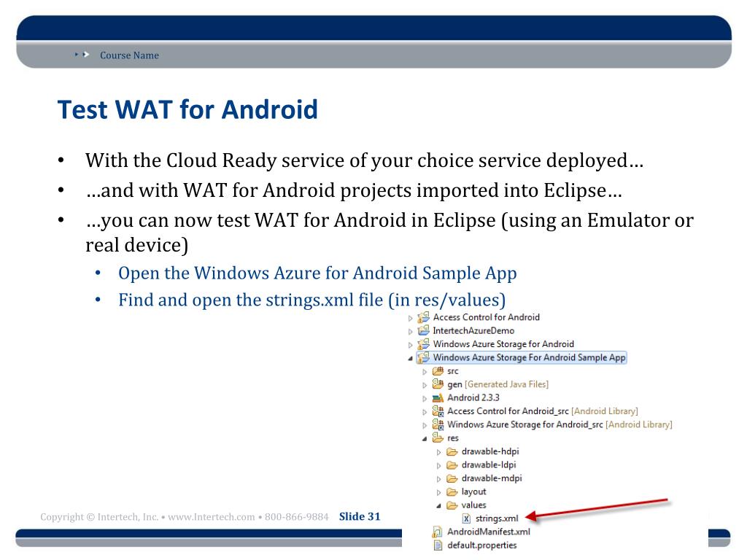The width and height of the screenshot is (747, 560).
Task: Click the Find and open strings.xml bullet
Action: tap(312, 300)
